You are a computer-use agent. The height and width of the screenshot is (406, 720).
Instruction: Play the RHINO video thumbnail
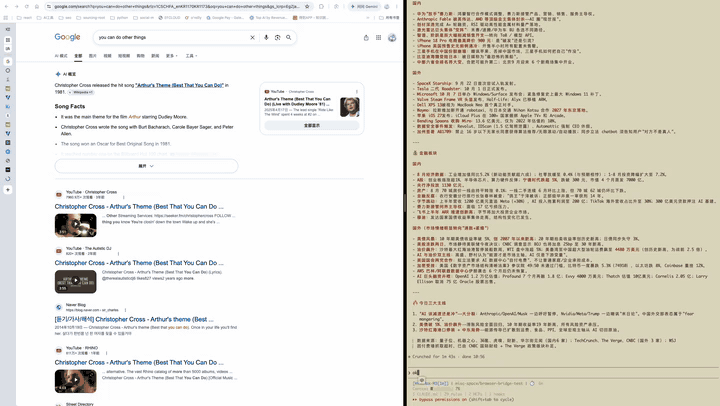pos(76,381)
